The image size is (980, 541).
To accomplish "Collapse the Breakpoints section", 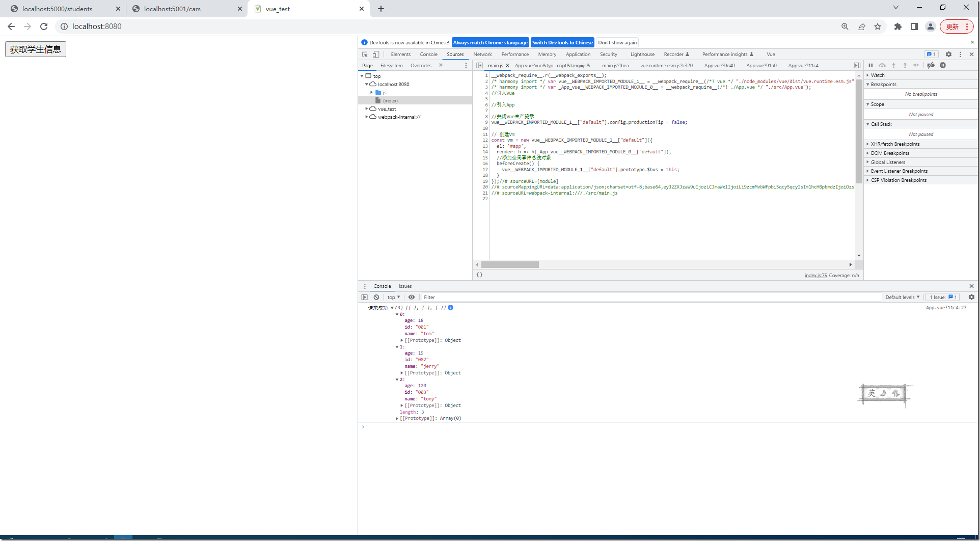I will pos(883,85).
